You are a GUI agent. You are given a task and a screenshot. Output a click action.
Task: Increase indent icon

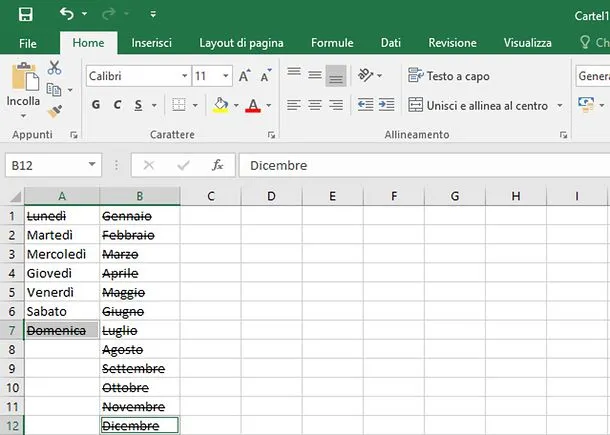point(387,105)
